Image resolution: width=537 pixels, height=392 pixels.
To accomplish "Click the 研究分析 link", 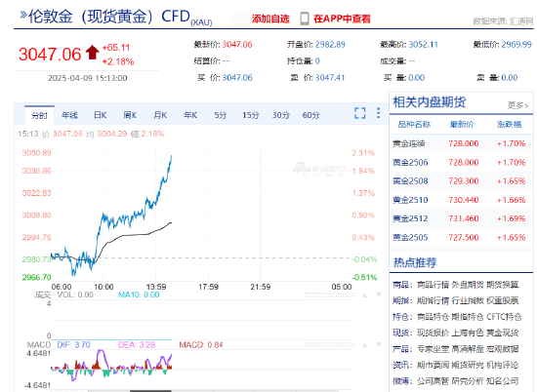I will pyautogui.click(x=468, y=381).
